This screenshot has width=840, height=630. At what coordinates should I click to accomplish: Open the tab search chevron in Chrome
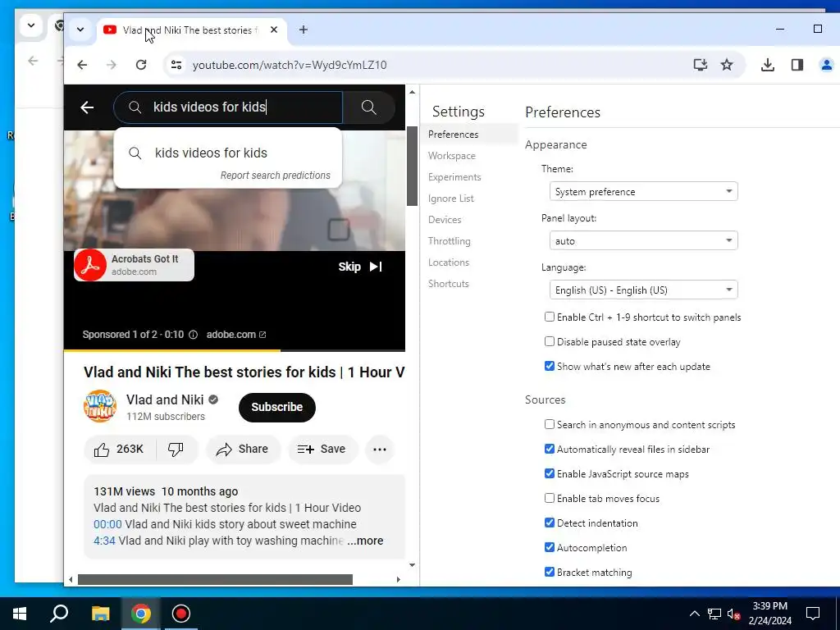pos(80,30)
